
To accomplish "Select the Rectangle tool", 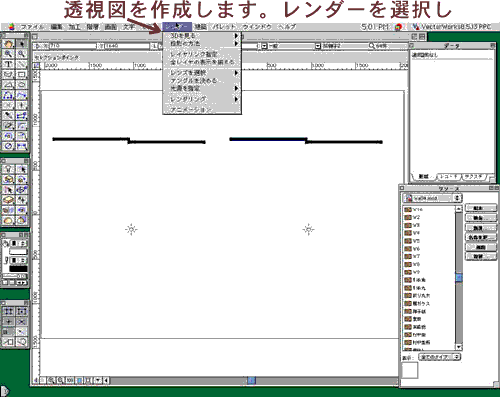I will [x=22, y=75].
